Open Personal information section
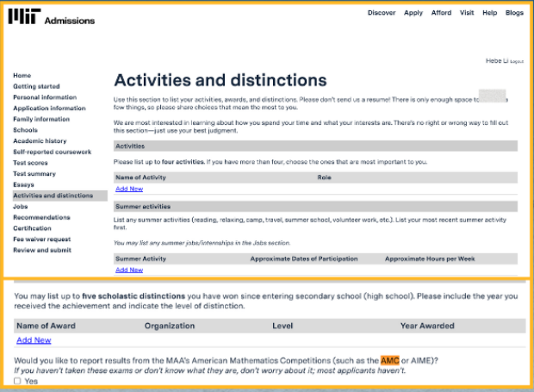 (45, 97)
